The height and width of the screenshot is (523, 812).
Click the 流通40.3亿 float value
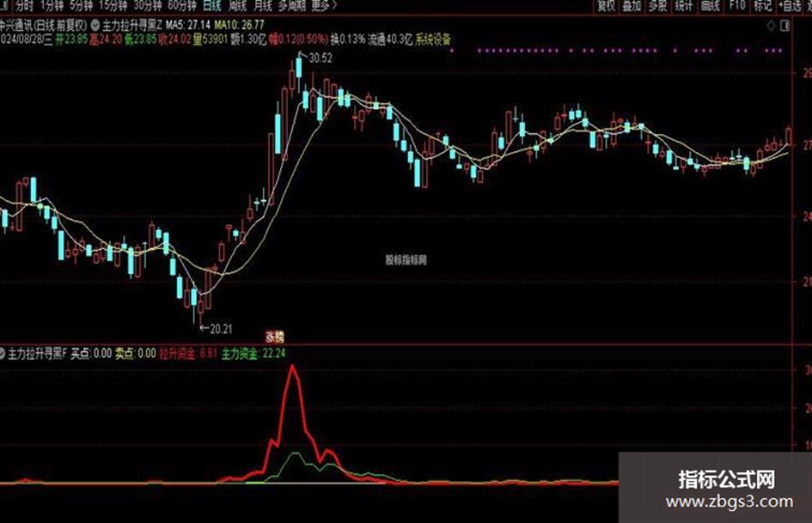coord(389,40)
